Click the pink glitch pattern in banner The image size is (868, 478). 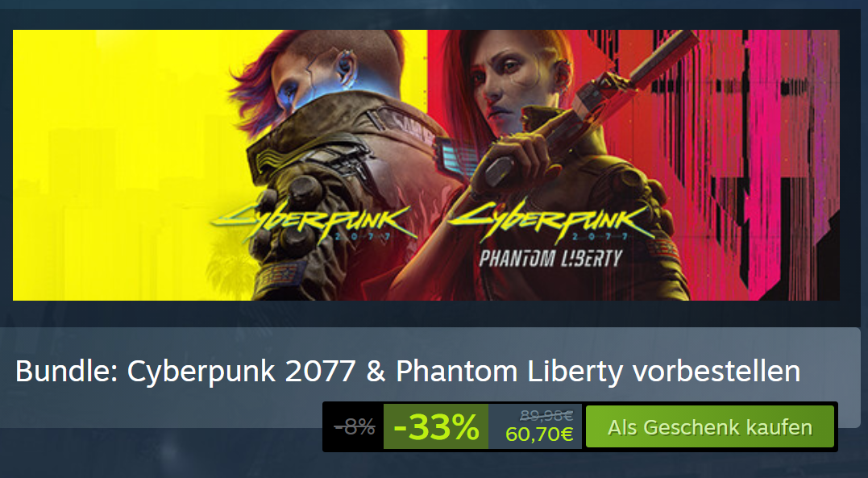pyautogui.click(x=775, y=155)
